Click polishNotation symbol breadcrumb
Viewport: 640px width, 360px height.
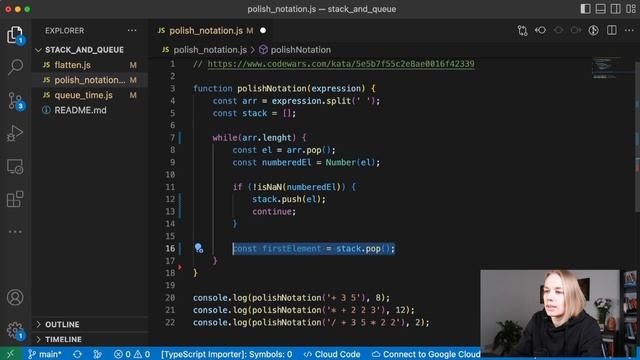[x=300, y=50]
